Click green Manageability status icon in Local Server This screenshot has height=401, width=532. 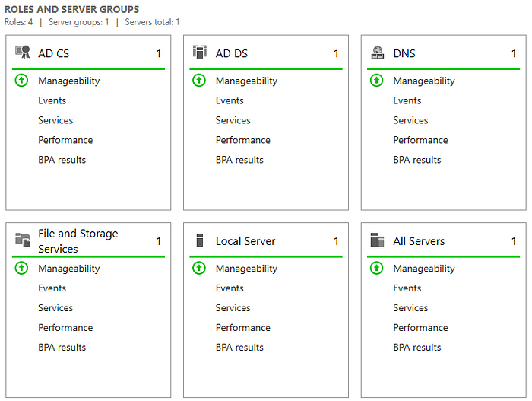tap(199, 268)
